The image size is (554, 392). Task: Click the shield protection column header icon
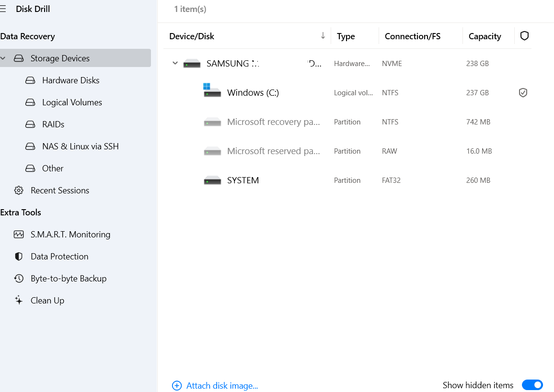tap(524, 36)
